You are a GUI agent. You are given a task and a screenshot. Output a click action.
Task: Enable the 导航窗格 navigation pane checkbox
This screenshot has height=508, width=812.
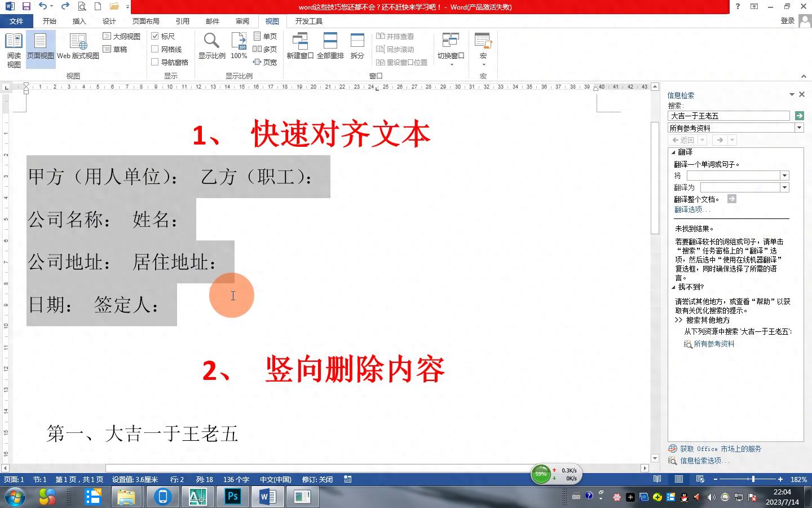coord(155,62)
